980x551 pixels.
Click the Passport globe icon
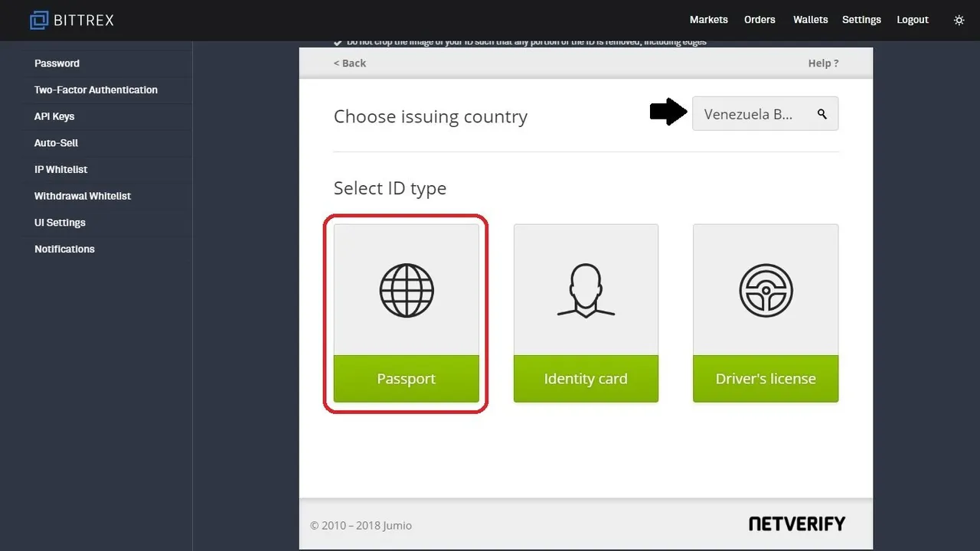(x=407, y=290)
